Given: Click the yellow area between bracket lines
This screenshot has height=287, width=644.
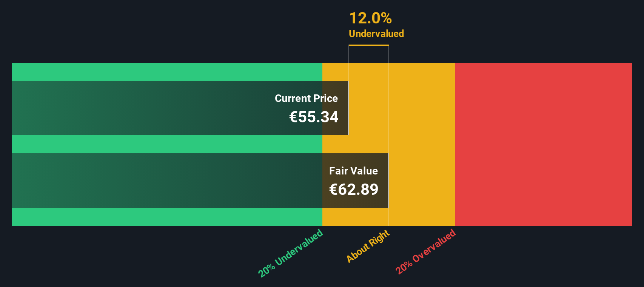Looking at the screenshot, I should coord(369,72).
